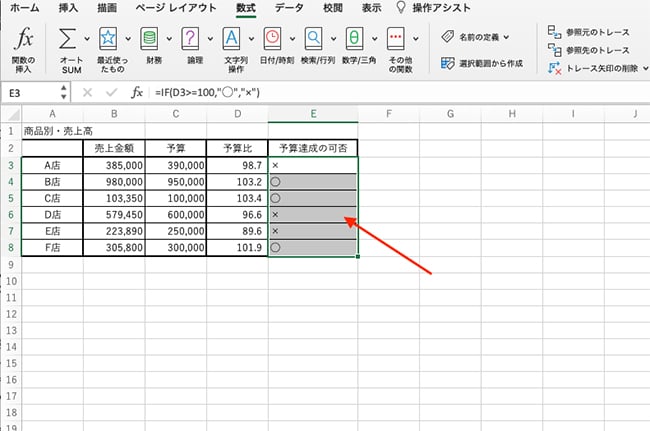Expand the Logical functions dropdown arrow
The image size is (650, 431).
[x=210, y=39]
